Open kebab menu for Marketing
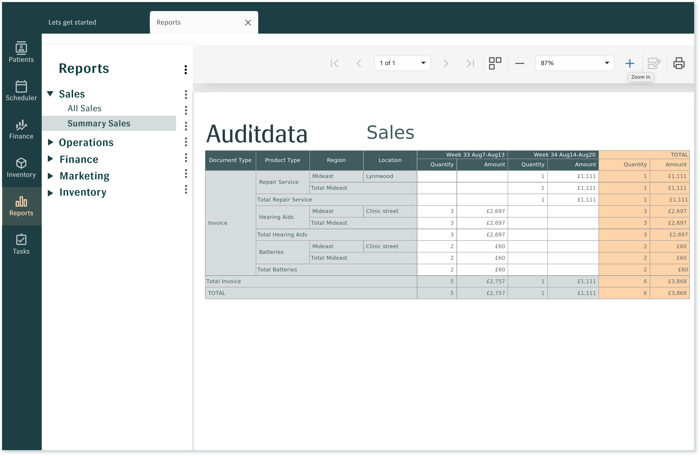Screen dimensions: 700x456 coord(186,173)
